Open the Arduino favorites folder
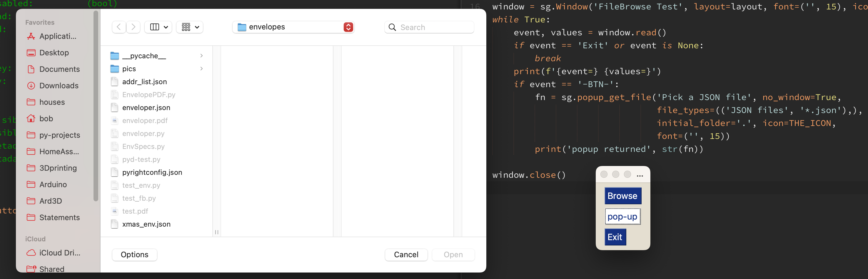 (53, 184)
